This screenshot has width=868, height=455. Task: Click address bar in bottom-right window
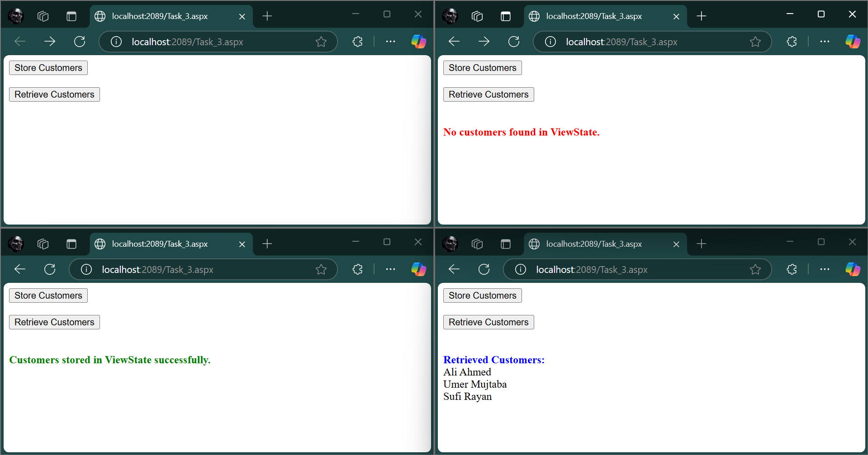(x=637, y=269)
